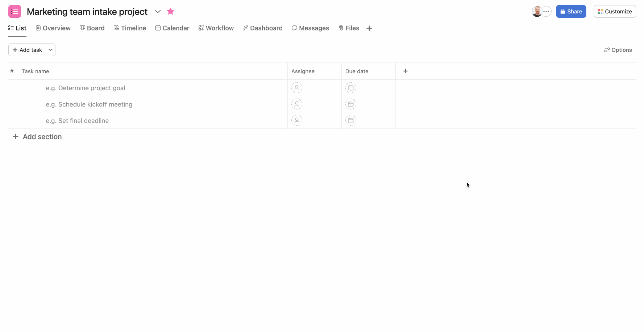Click Add section below the task list

(x=37, y=137)
